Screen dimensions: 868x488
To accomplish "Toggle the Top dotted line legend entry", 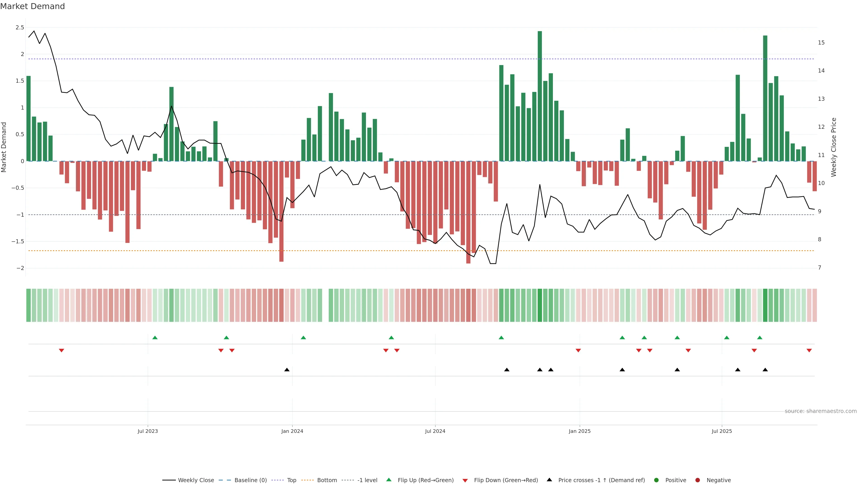I will [x=291, y=480].
